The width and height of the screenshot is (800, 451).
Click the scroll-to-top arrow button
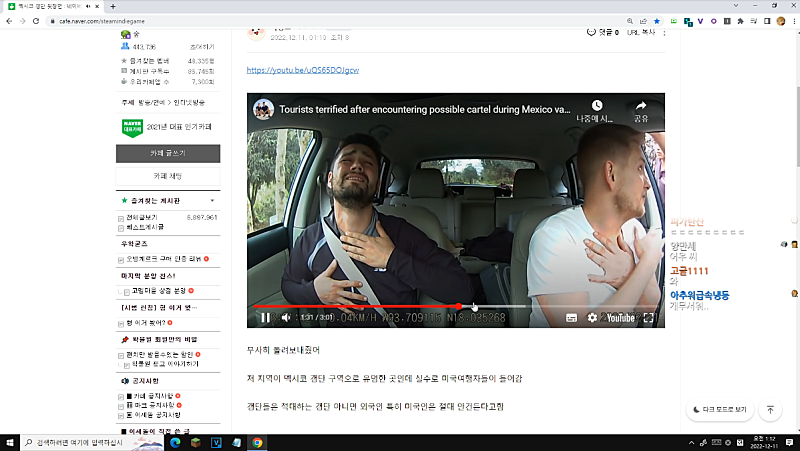coord(769,409)
